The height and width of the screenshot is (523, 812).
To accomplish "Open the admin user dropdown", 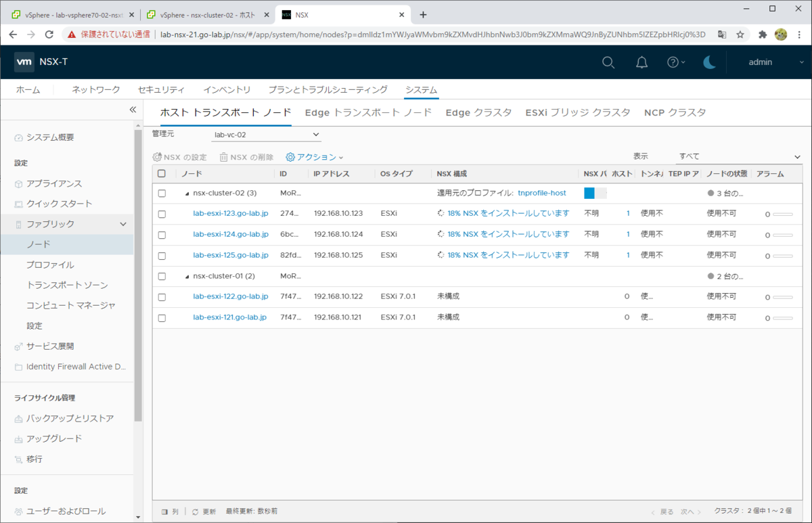I will 776,62.
